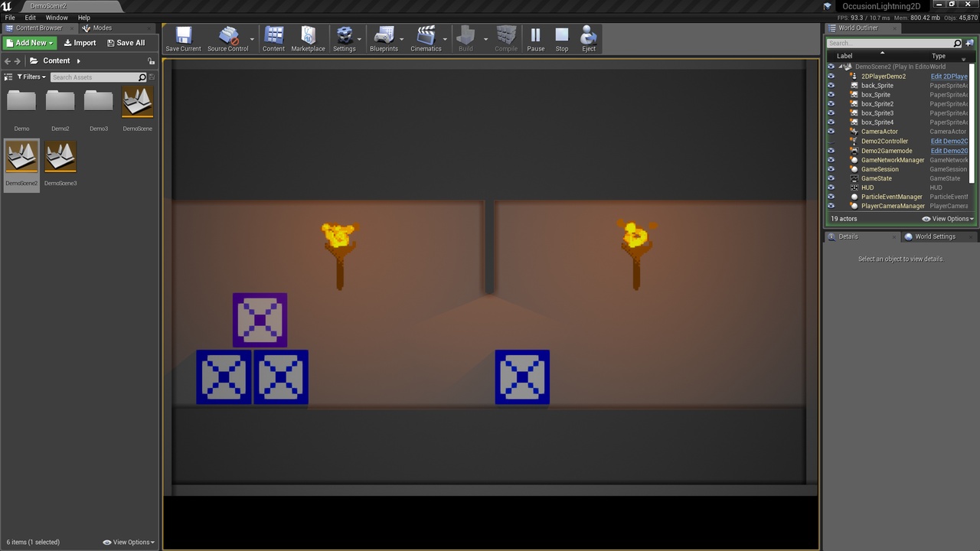Open the Content toolbar button
980x551 pixels.
click(273, 39)
